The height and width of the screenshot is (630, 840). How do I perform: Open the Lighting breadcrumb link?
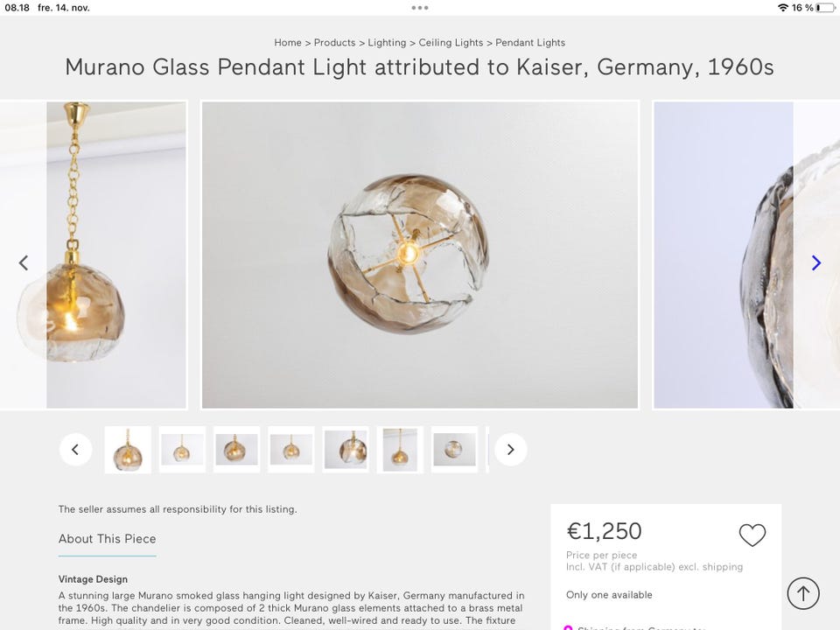[x=387, y=42]
